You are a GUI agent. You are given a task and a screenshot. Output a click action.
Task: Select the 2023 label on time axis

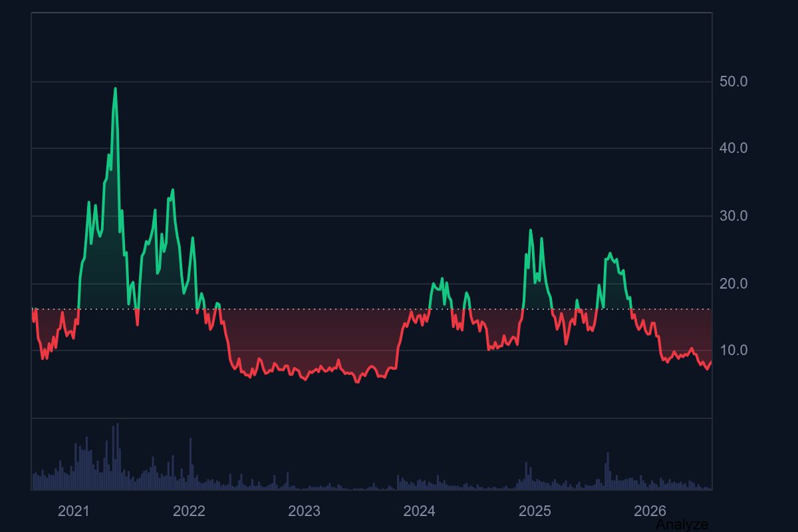pos(304,511)
